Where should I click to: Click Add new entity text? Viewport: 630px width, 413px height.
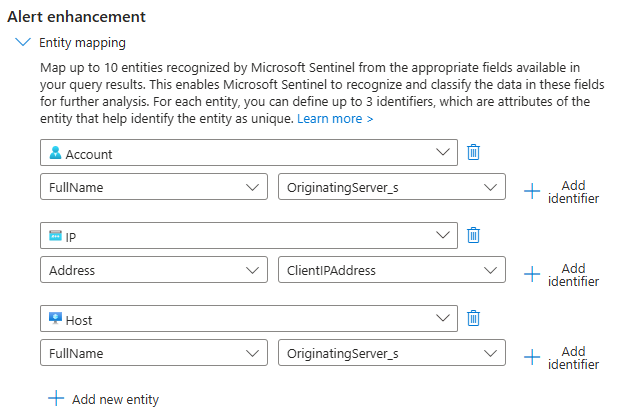115,399
